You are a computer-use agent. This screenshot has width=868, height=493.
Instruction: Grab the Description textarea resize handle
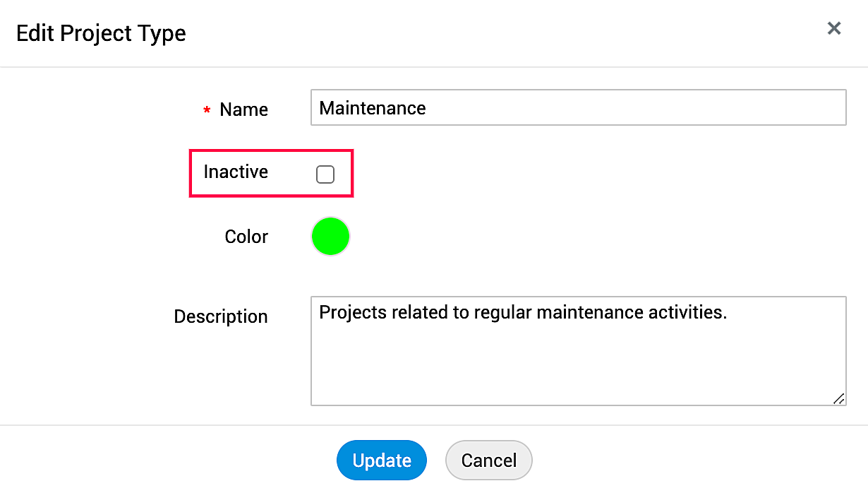[838, 398]
